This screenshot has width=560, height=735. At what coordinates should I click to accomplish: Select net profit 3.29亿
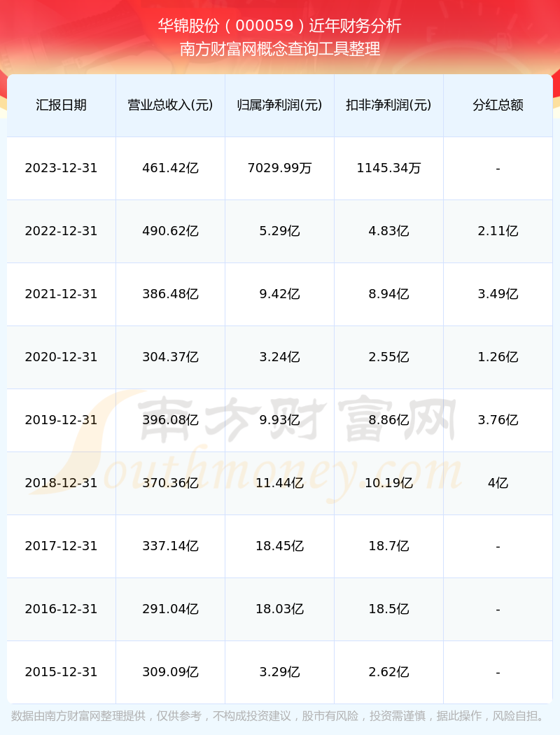pos(280,672)
